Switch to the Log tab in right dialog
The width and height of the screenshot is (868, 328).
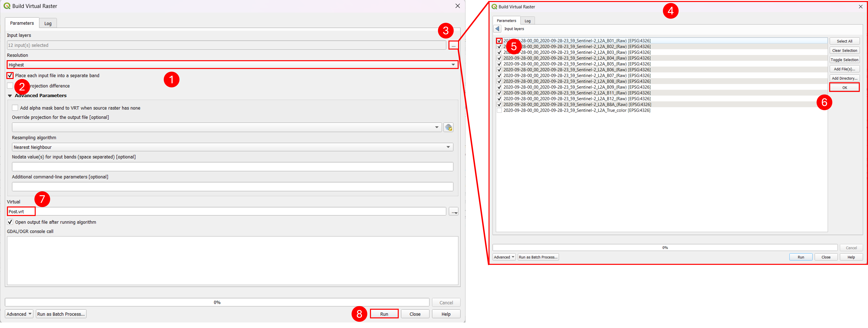[x=527, y=21]
